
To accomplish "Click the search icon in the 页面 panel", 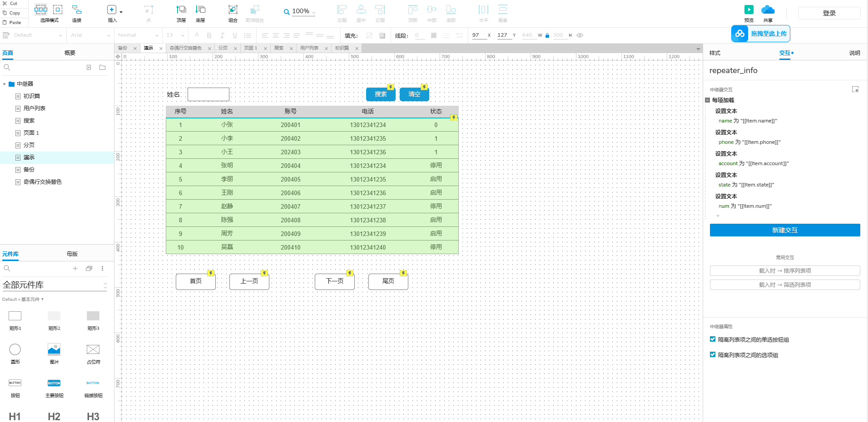I will (7, 67).
